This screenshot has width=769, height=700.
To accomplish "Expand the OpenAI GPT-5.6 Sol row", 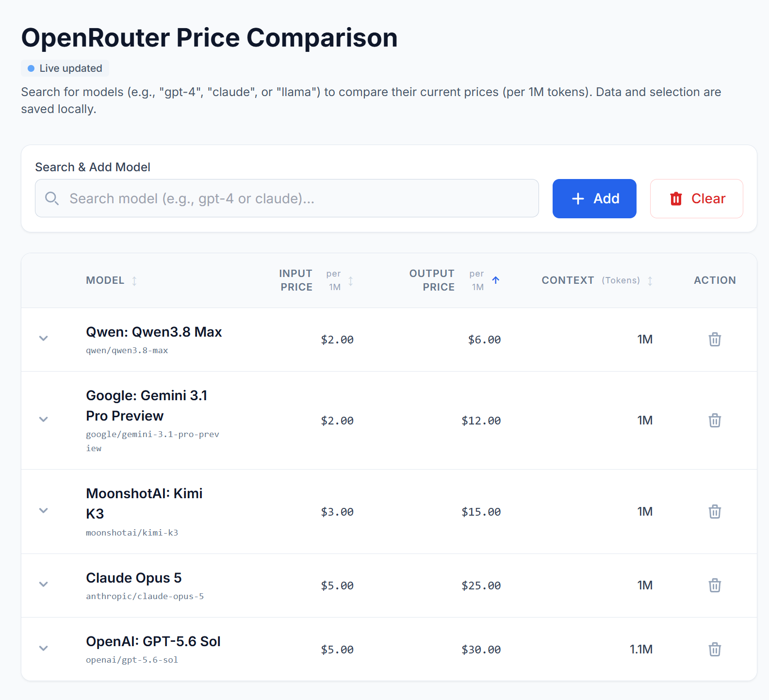I will coord(44,649).
